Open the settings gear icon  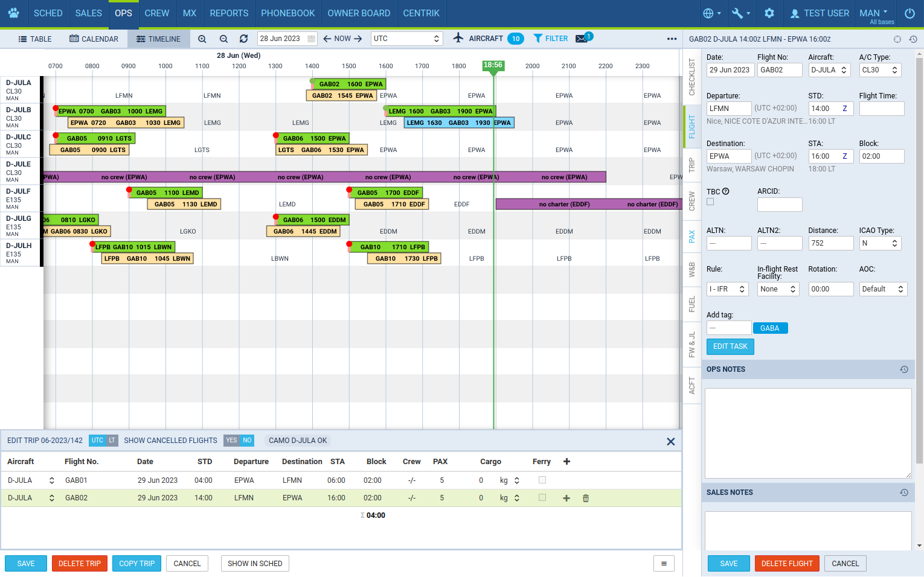769,13
